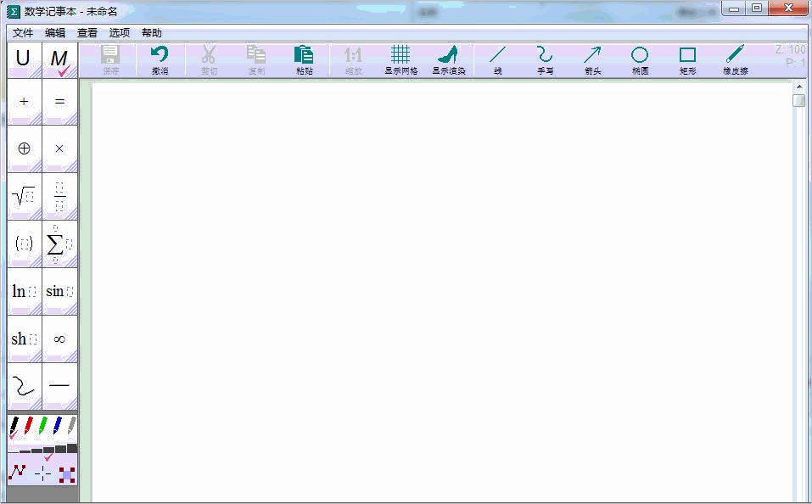Click the 复制 copy icon
812x504 pixels.
pyautogui.click(x=256, y=59)
